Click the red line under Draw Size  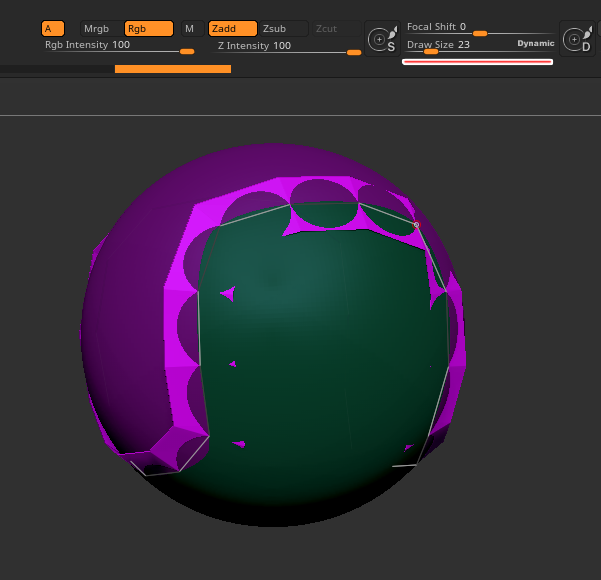[477, 62]
